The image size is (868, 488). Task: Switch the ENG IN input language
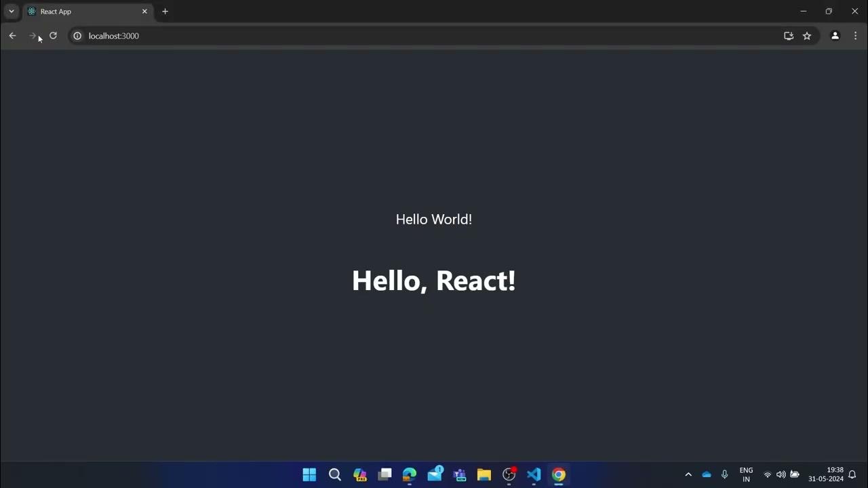tap(746, 474)
